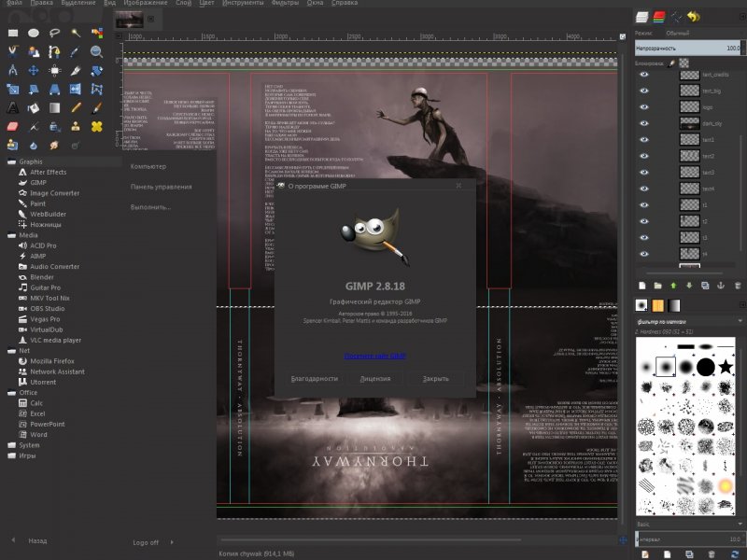Select the Text tool
This screenshot has width=747, height=560.
[13, 108]
